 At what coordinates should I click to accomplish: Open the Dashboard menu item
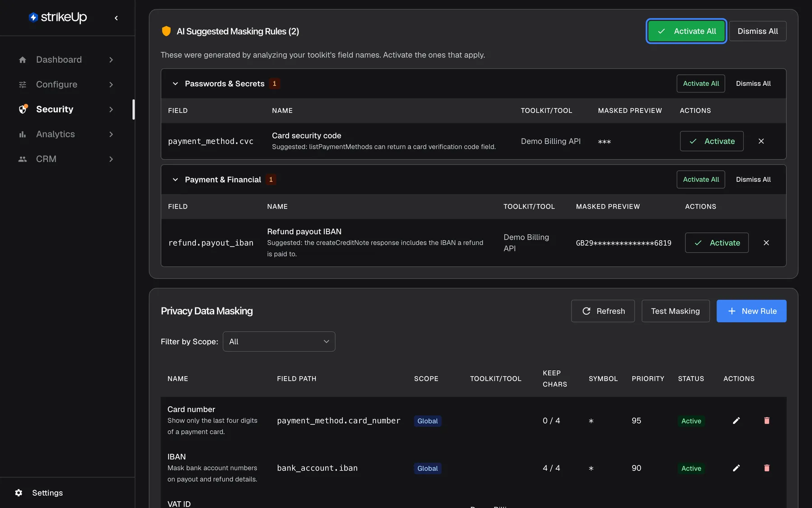66,60
